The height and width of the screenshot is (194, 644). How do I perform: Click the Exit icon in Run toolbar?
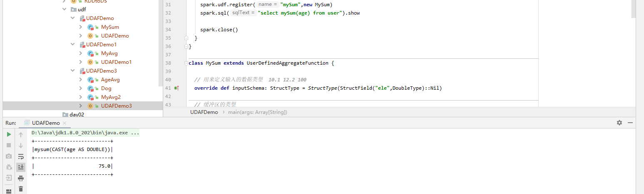(x=9, y=178)
